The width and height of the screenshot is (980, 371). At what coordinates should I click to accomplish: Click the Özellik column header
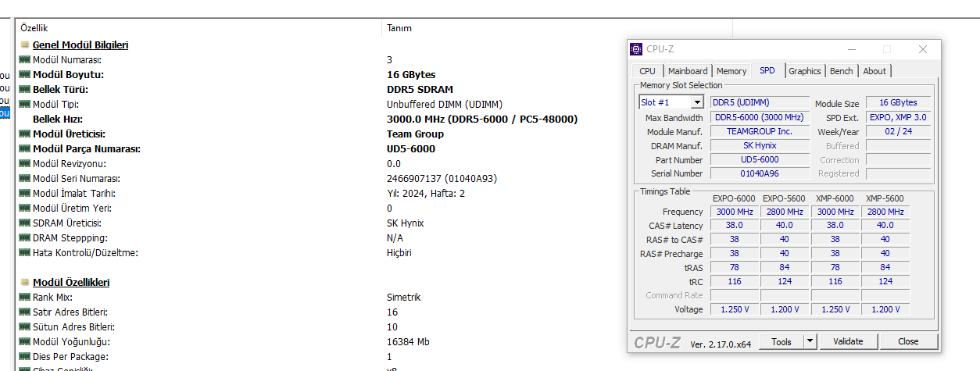[199, 27]
